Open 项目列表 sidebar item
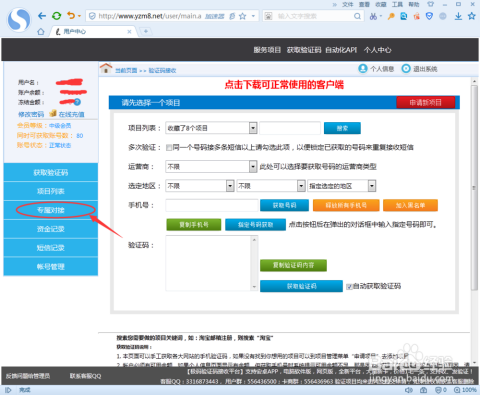Viewport: 480px width, 395px height. (x=51, y=191)
